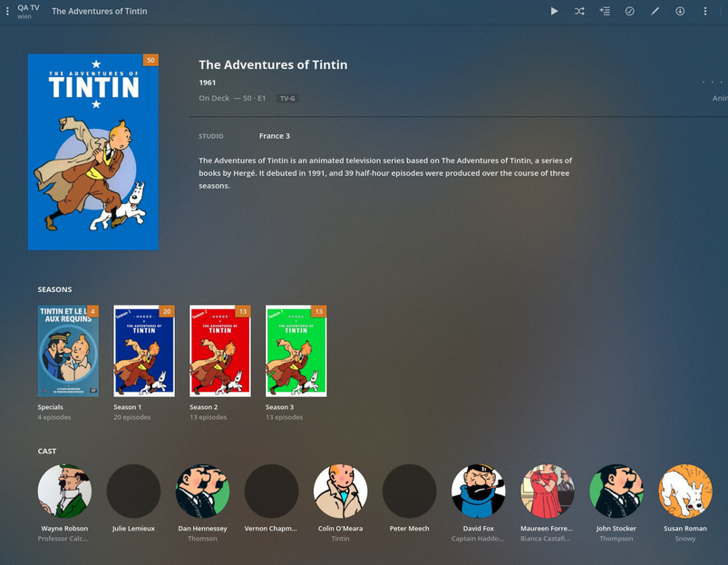This screenshot has height=565, width=728.
Task: Click the On Deck S0 E1 link
Action: coord(232,98)
